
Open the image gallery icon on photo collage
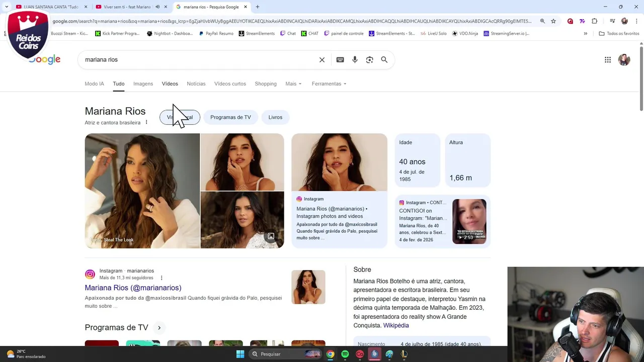271,236
